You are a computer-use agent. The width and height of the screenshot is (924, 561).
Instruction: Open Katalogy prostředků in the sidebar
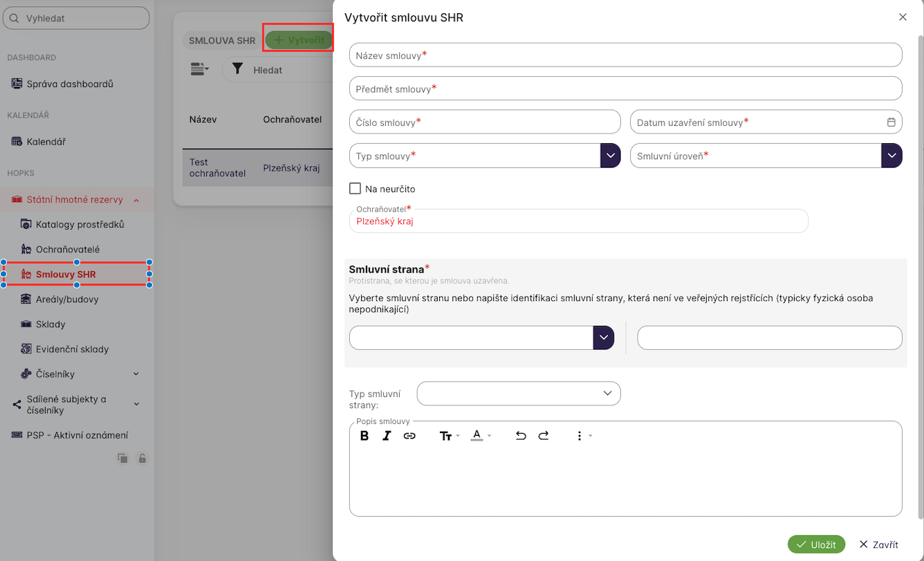[80, 225]
